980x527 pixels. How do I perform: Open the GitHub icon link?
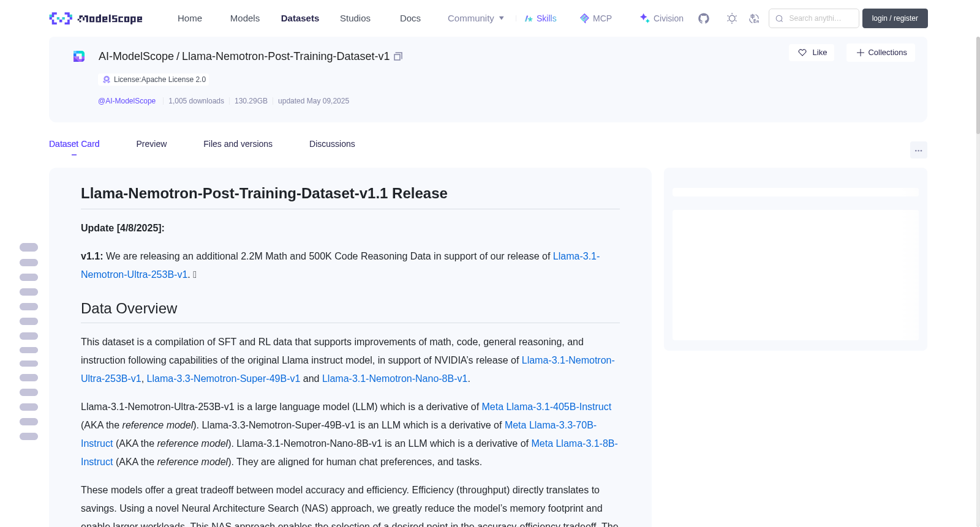(704, 18)
